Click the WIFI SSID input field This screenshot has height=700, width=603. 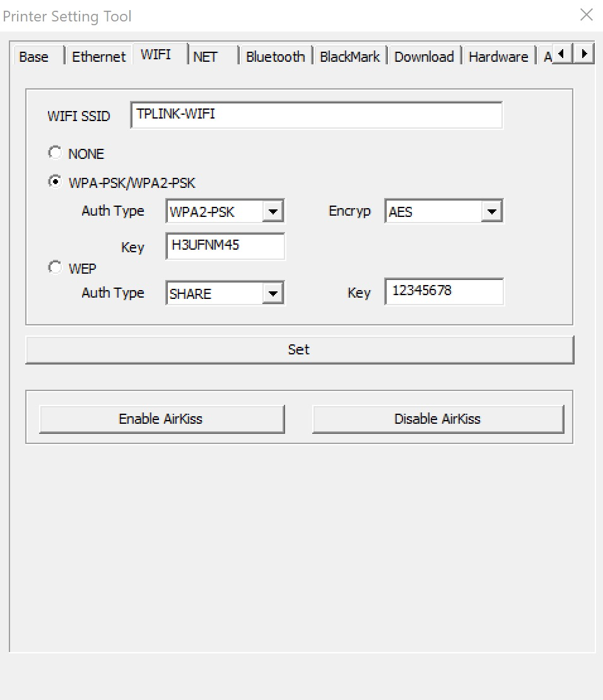(x=316, y=115)
